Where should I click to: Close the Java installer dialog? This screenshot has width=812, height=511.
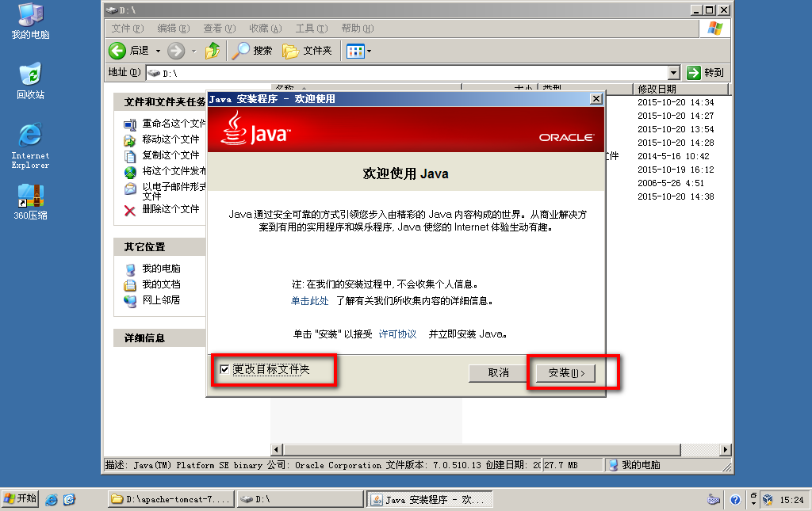click(x=596, y=99)
